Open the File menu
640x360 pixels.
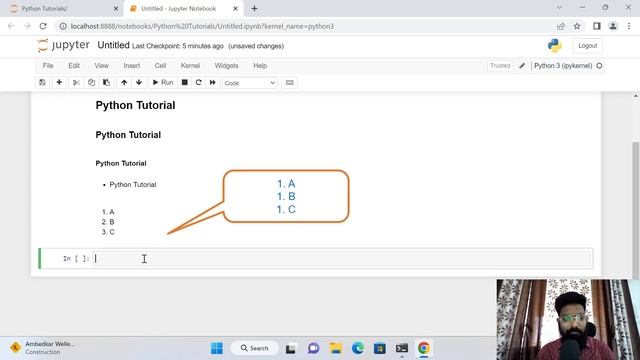click(x=48, y=66)
